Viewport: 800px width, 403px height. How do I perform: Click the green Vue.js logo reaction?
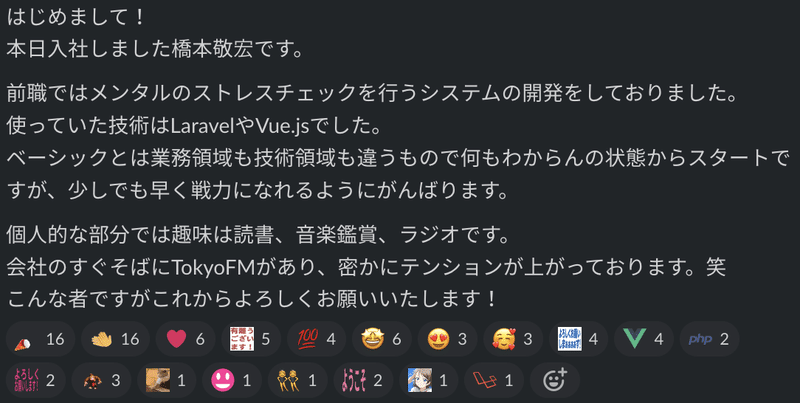(x=643, y=339)
